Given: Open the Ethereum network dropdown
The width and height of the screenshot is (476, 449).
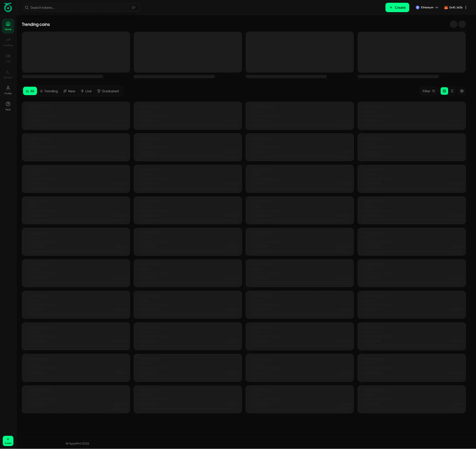Looking at the screenshot, I should coord(427,7).
